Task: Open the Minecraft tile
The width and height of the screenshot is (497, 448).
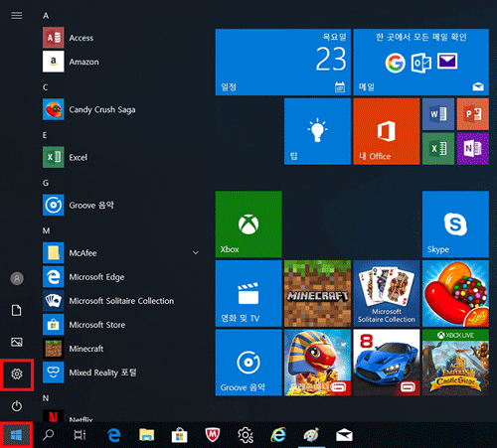Action: (x=317, y=293)
